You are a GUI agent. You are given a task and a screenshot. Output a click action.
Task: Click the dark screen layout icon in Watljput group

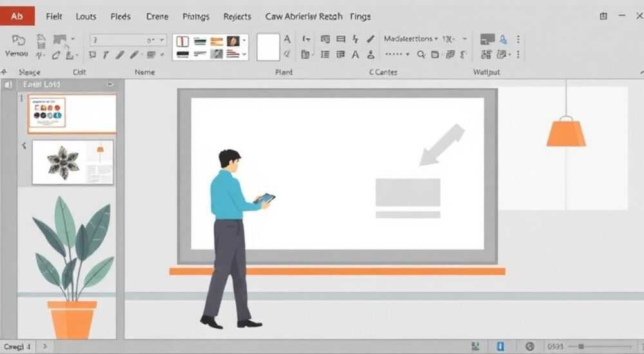[488, 39]
